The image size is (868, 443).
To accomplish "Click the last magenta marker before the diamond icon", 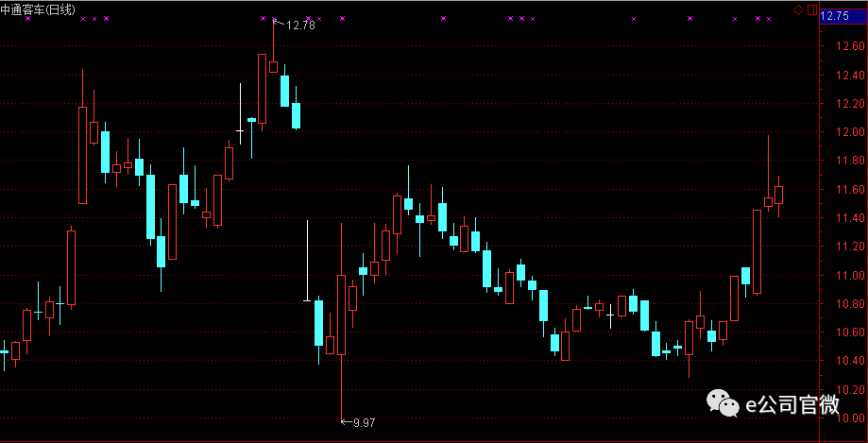I will 769,18.
